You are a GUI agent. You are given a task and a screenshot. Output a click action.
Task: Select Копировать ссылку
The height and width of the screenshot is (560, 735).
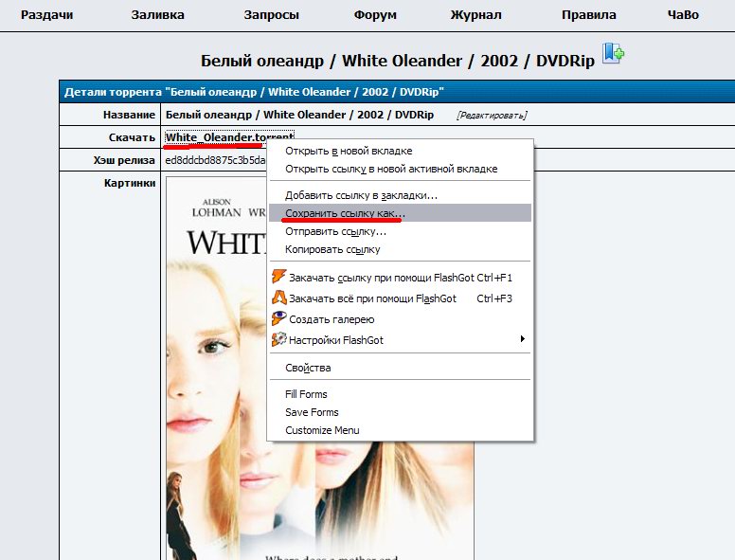pyautogui.click(x=400, y=249)
